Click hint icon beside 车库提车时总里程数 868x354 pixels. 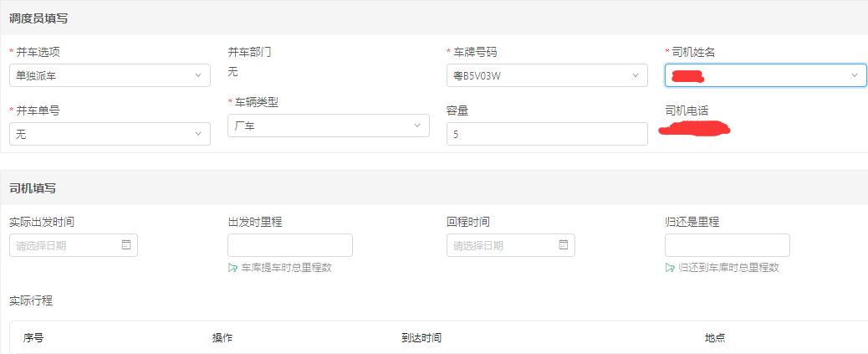(232, 268)
